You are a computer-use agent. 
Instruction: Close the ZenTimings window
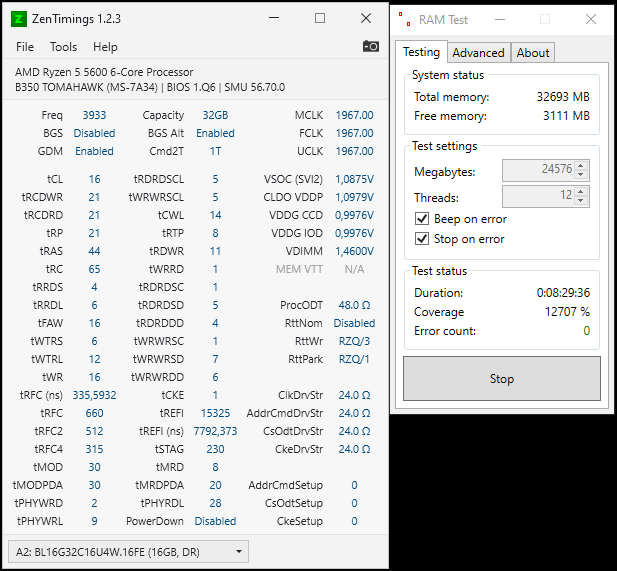click(x=366, y=18)
